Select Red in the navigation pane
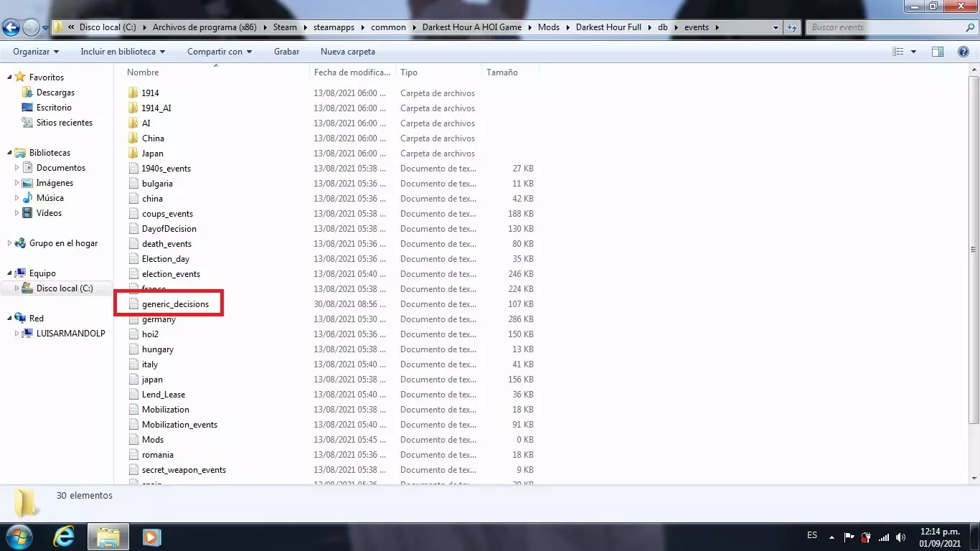The height and width of the screenshot is (551, 980). tap(37, 319)
